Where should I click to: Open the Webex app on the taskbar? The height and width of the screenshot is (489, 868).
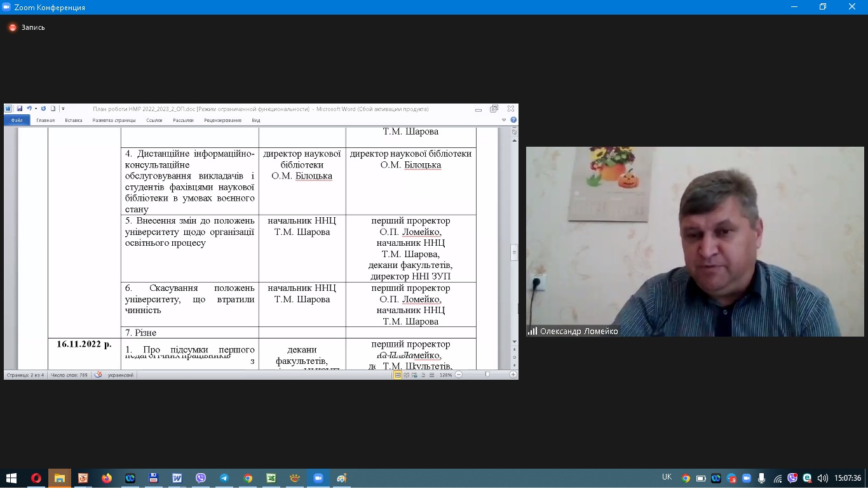point(130,478)
